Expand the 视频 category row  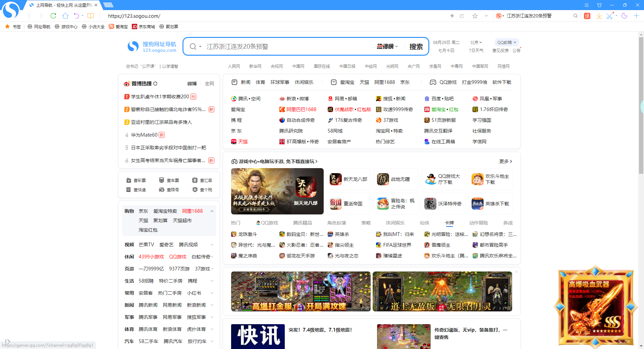[212, 245]
